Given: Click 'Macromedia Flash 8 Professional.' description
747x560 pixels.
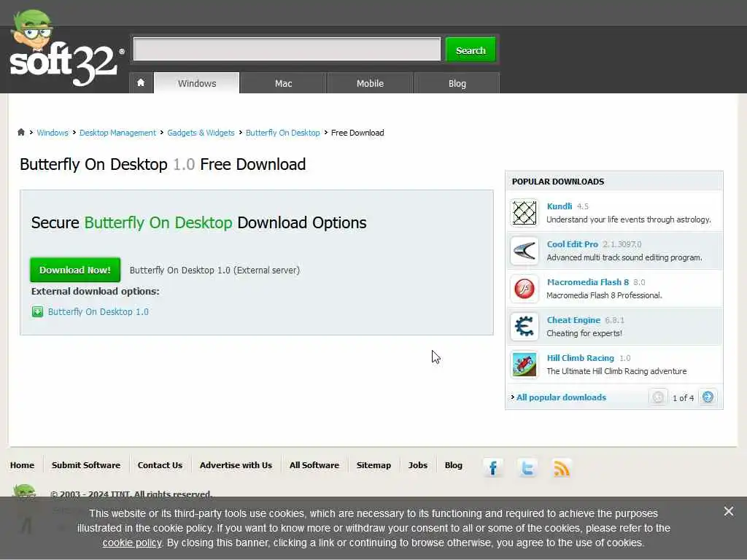Looking at the screenshot, I should pos(604,296).
